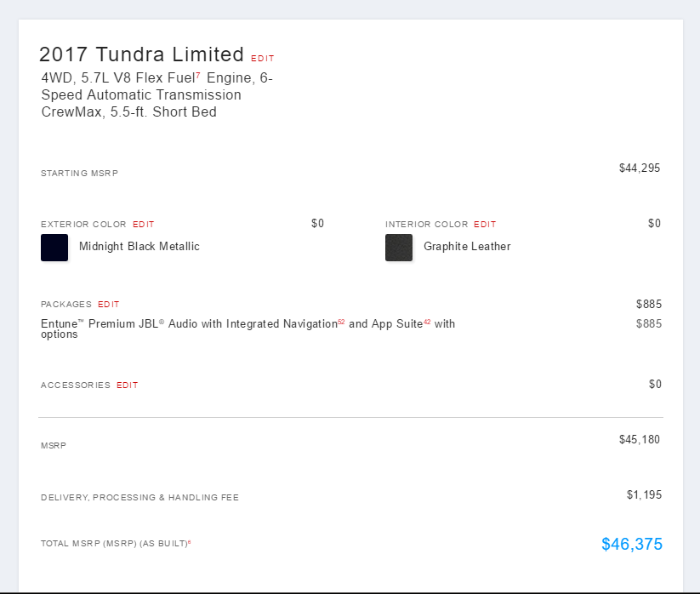
Task: Open the Packages EDIT link
Action: click(x=109, y=304)
